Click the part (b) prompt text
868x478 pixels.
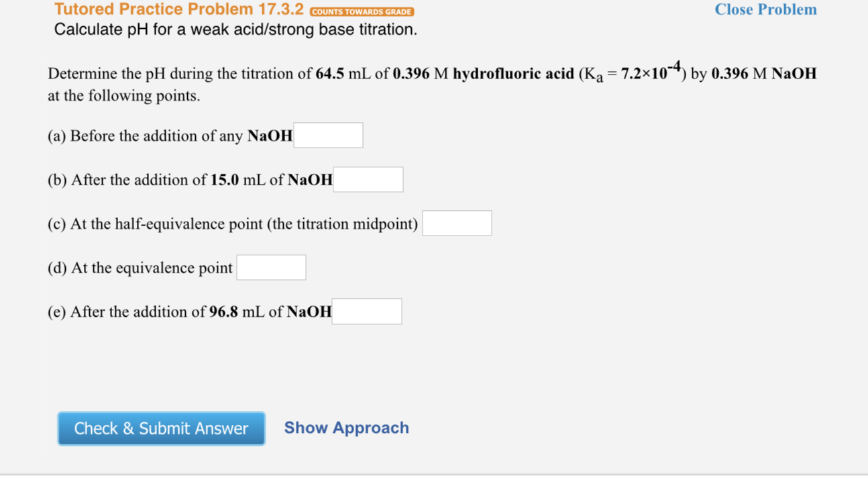coord(189,180)
